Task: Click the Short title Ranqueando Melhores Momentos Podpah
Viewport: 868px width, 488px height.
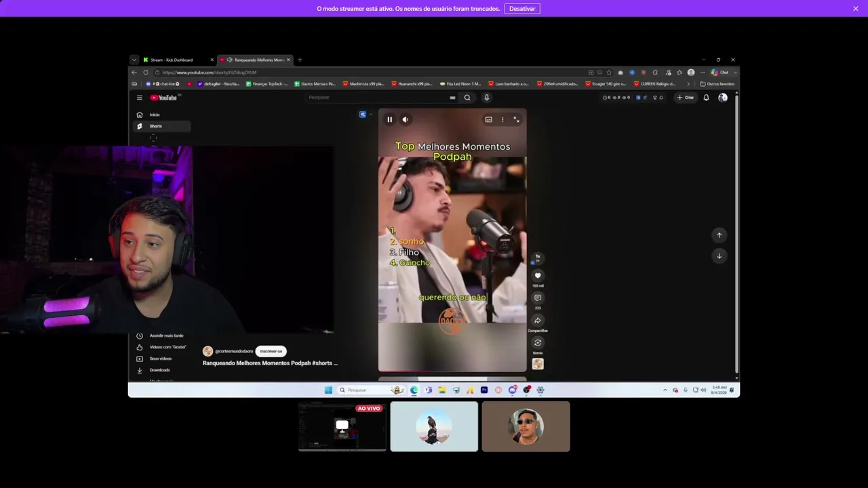Action: [x=270, y=363]
